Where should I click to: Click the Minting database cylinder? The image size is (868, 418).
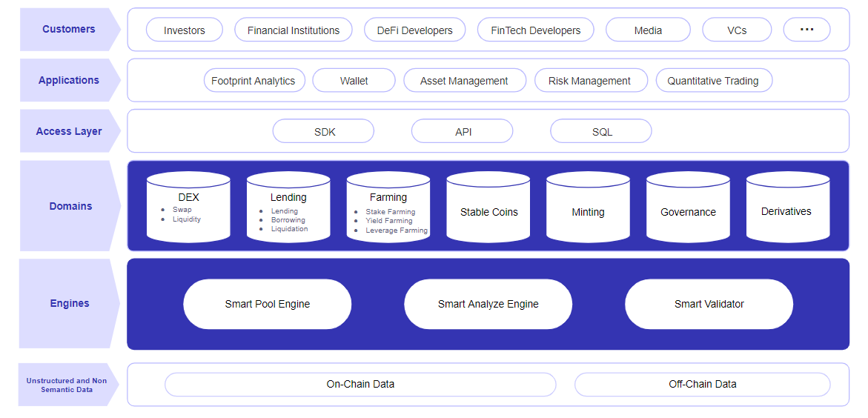click(588, 207)
